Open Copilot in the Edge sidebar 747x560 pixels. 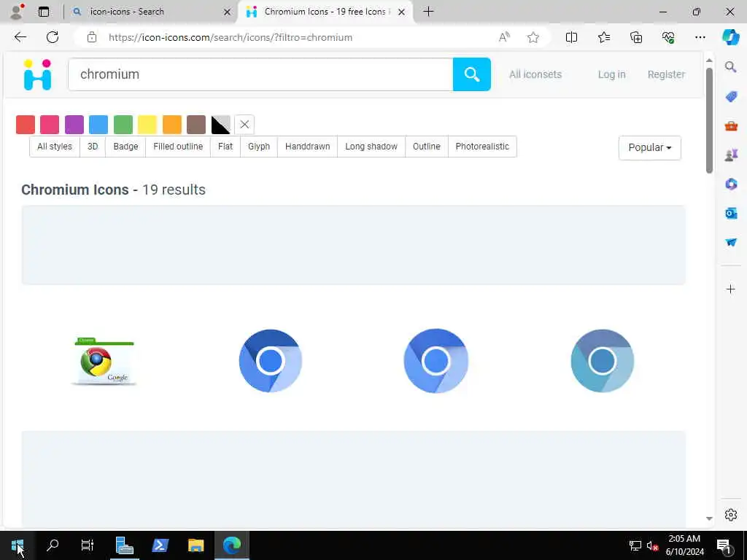click(730, 37)
